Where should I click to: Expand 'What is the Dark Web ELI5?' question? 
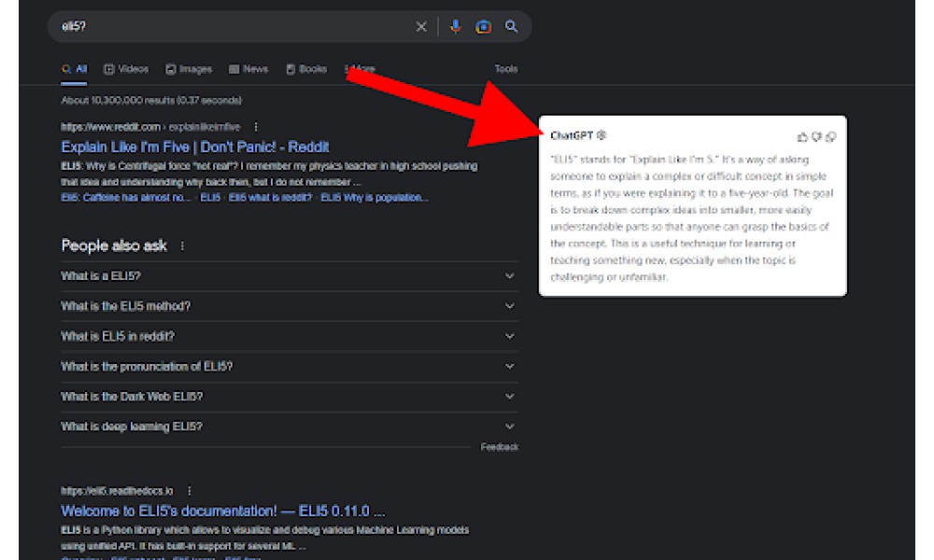(x=290, y=397)
